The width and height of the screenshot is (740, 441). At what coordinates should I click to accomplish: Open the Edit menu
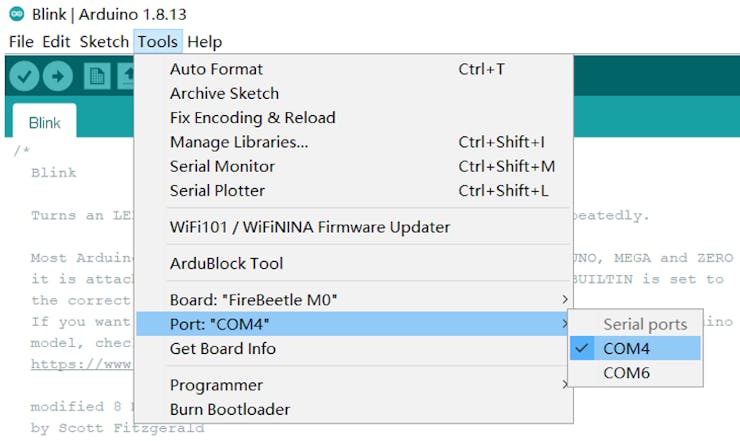(x=56, y=42)
